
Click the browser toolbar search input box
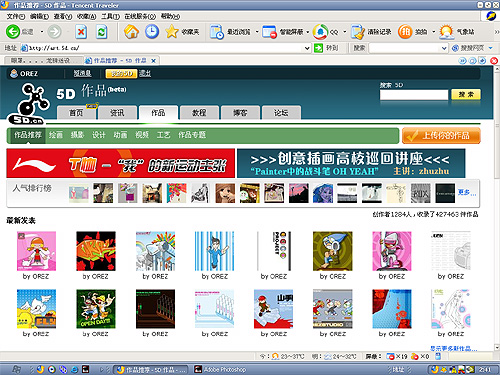coord(405,48)
